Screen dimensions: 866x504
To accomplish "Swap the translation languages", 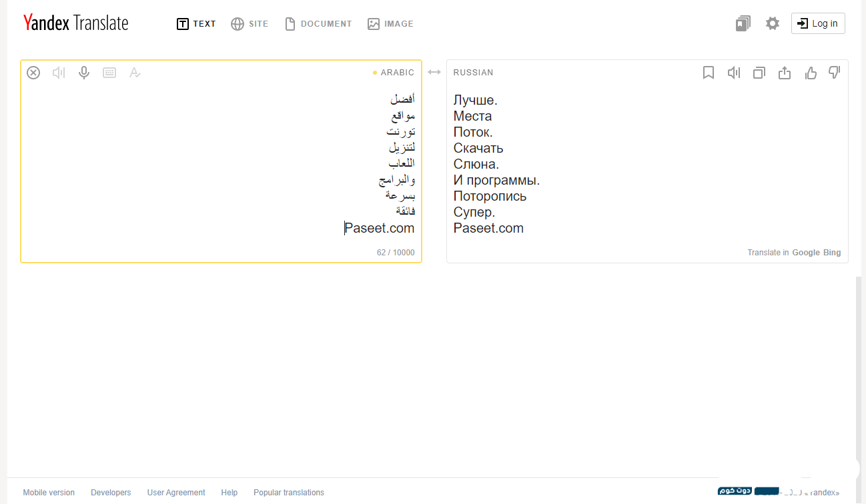I will click(x=434, y=72).
